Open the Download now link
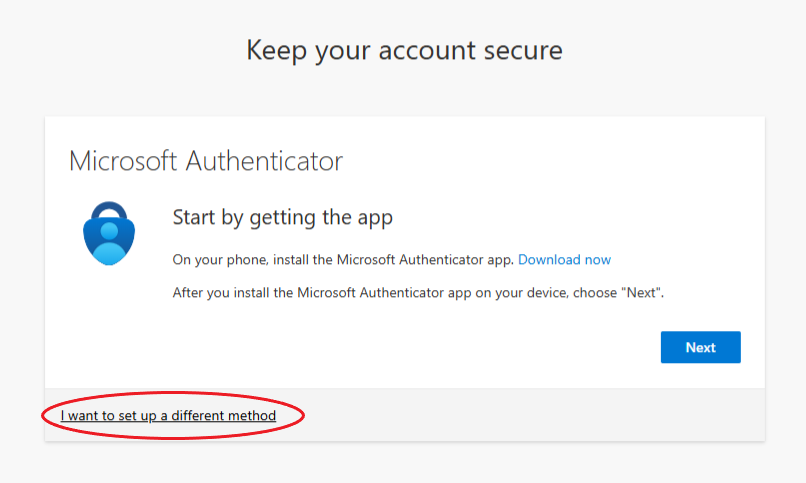Image resolution: width=806 pixels, height=483 pixels. pos(564,259)
